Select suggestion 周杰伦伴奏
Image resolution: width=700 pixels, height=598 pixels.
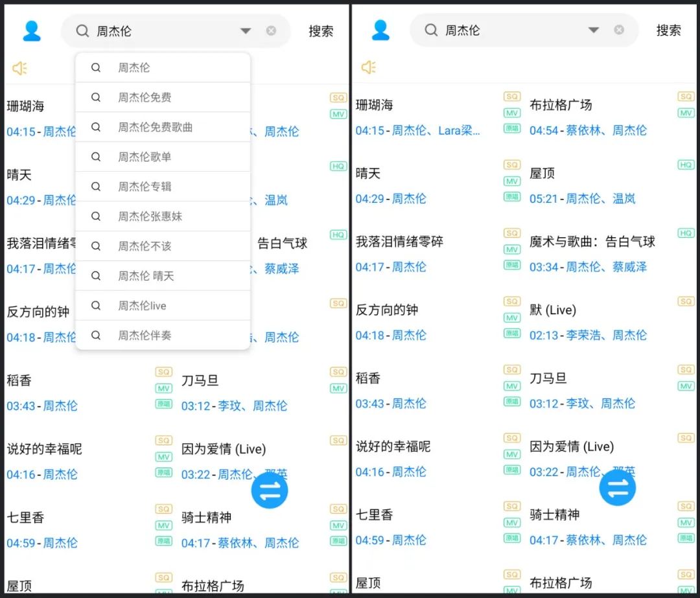tap(163, 335)
